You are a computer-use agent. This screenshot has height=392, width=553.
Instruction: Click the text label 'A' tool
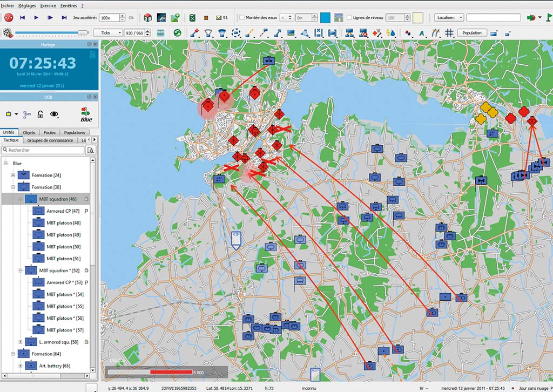[x=421, y=33]
